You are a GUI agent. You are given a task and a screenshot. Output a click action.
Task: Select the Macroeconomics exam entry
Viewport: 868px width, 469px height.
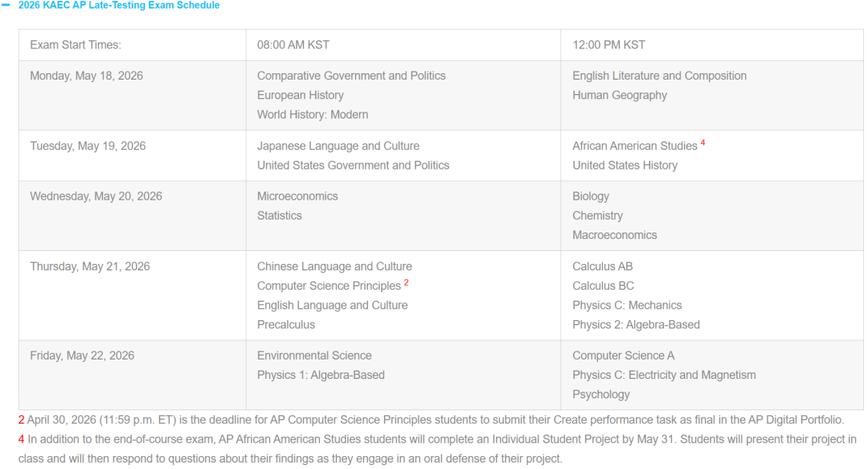[615, 235]
